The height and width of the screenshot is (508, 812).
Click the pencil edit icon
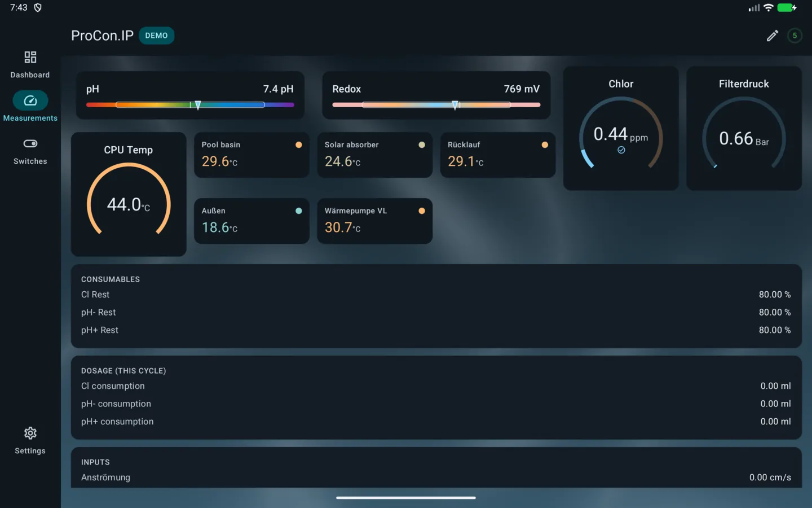tap(773, 36)
